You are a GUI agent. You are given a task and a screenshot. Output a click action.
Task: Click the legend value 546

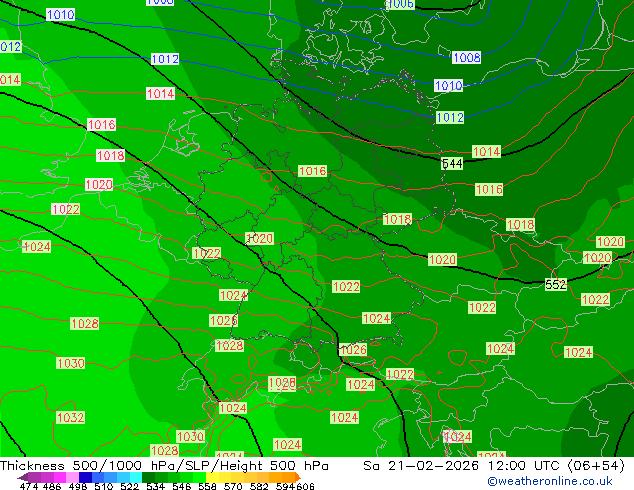[x=181, y=486]
